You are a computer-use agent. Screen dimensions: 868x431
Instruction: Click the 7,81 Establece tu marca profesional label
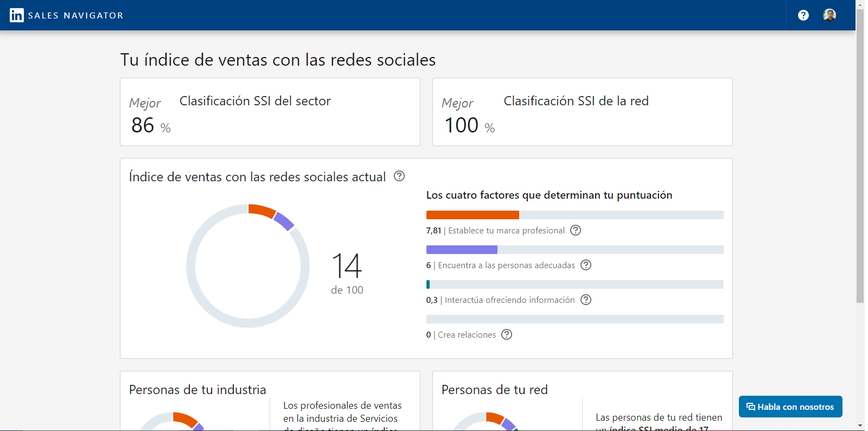(x=495, y=231)
